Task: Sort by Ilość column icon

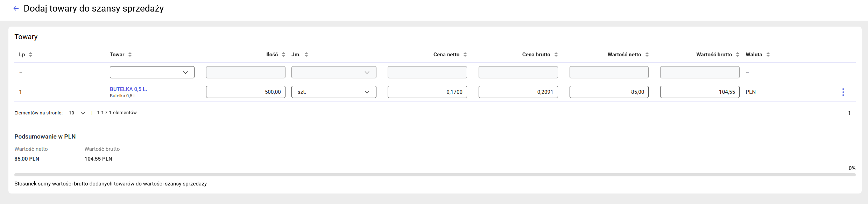Action: 283,55
